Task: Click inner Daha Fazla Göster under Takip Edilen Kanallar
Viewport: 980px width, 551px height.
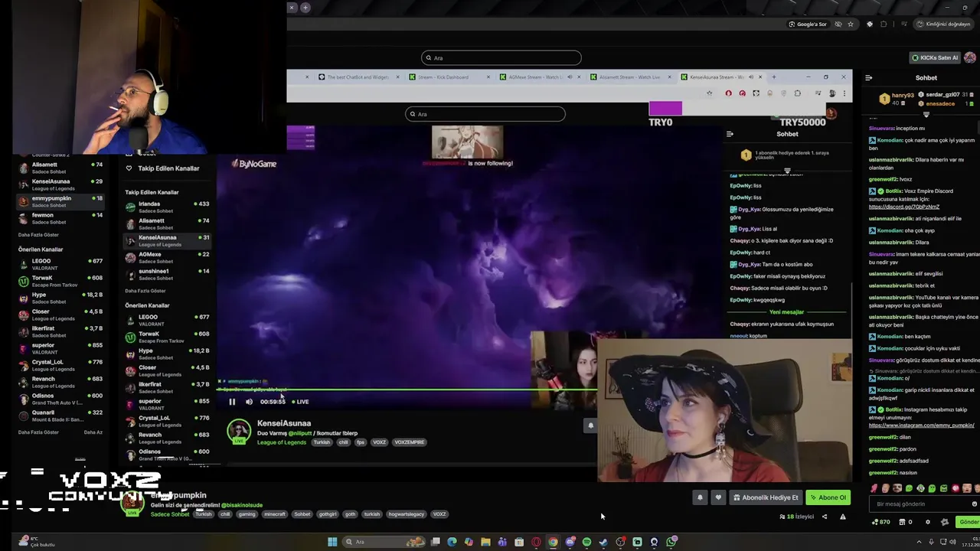Action: pyautogui.click(x=145, y=291)
